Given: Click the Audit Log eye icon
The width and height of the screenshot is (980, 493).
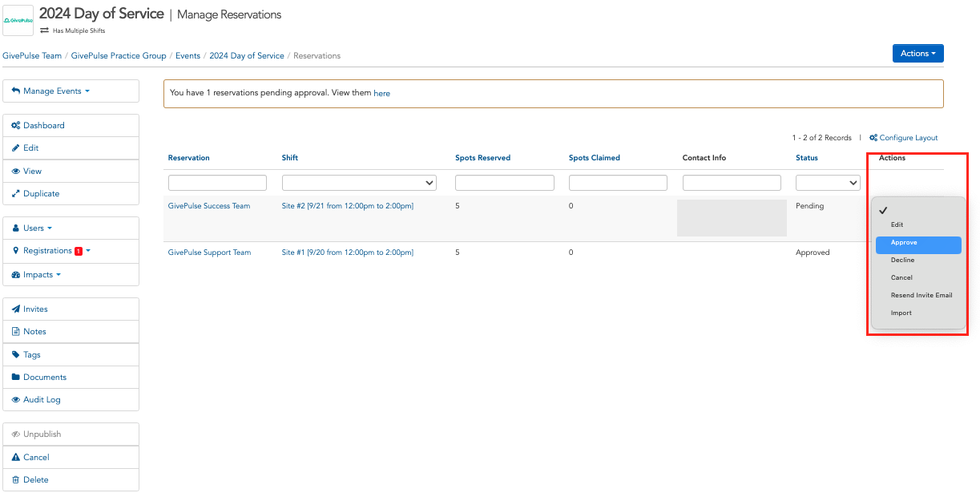Looking at the screenshot, I should (x=16, y=400).
